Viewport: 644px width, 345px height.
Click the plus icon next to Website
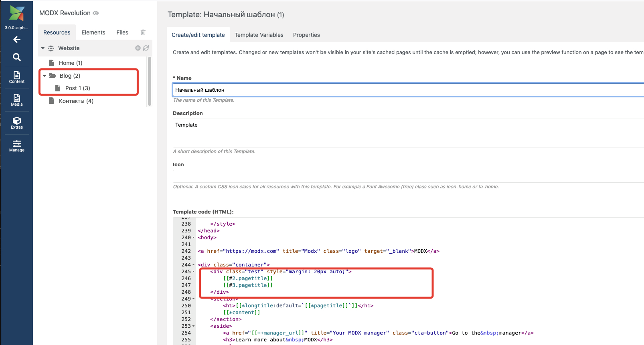pyautogui.click(x=138, y=48)
